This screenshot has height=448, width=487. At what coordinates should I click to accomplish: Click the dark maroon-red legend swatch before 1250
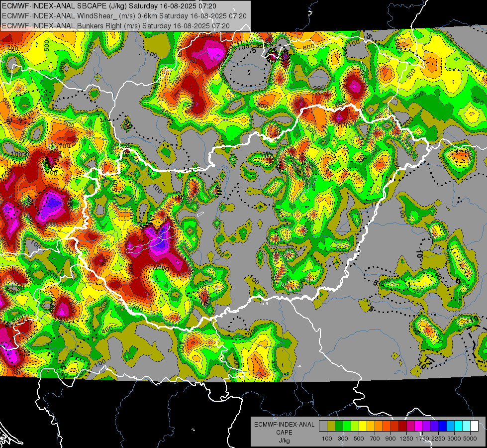(402, 426)
